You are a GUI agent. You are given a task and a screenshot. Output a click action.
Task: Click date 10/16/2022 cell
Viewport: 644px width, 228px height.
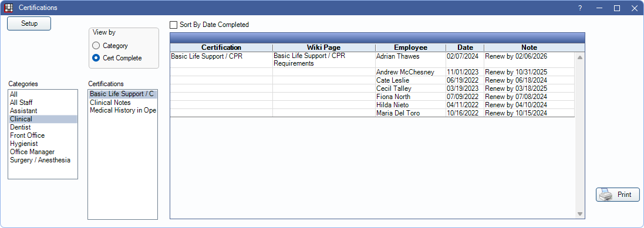point(465,113)
